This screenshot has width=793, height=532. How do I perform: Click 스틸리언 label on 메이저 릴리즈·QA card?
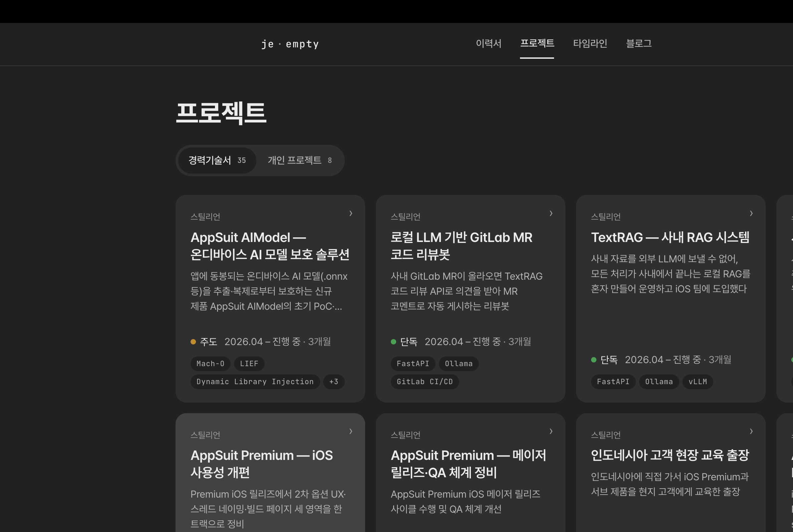pyautogui.click(x=406, y=435)
